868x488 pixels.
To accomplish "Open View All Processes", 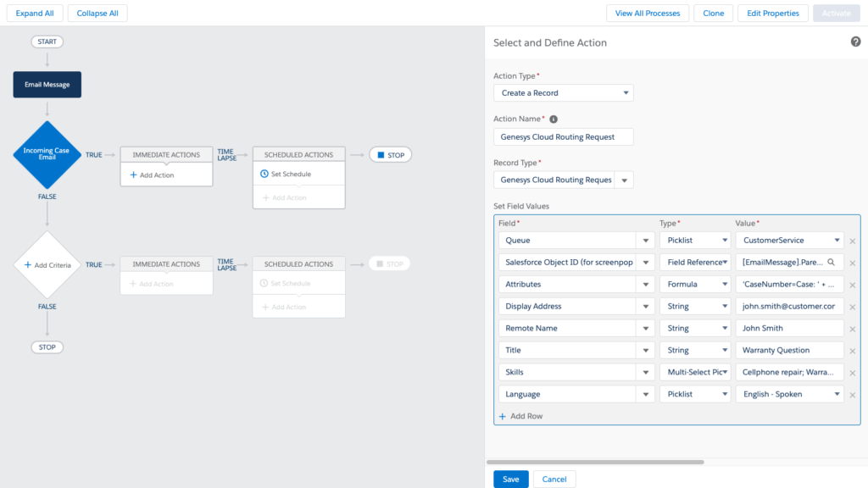I will 647,13.
